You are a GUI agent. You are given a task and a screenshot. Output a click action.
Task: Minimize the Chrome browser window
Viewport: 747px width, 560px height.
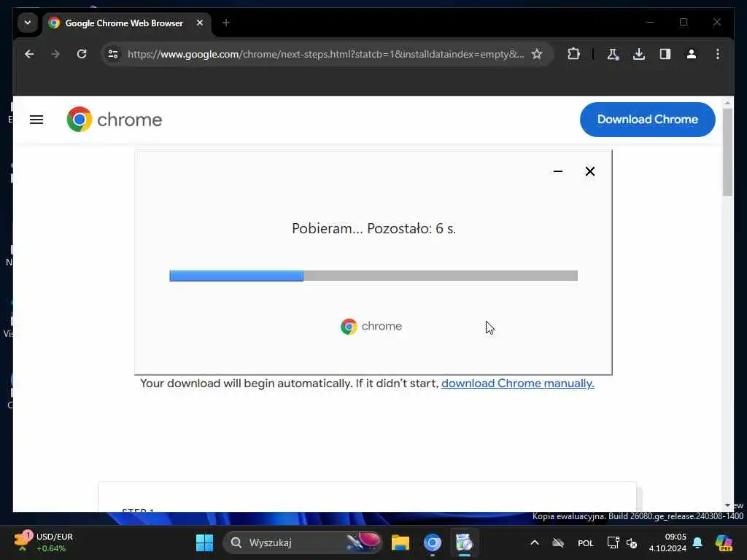650,23
